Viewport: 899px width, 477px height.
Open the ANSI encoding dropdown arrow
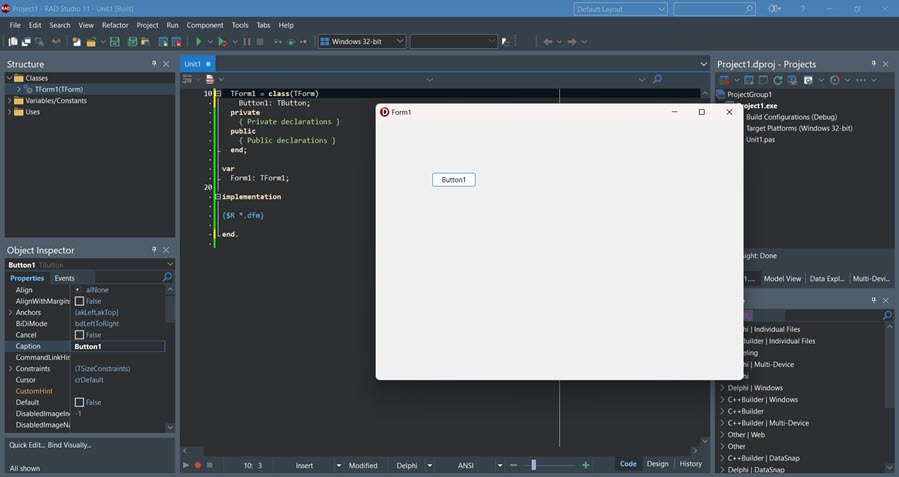499,465
